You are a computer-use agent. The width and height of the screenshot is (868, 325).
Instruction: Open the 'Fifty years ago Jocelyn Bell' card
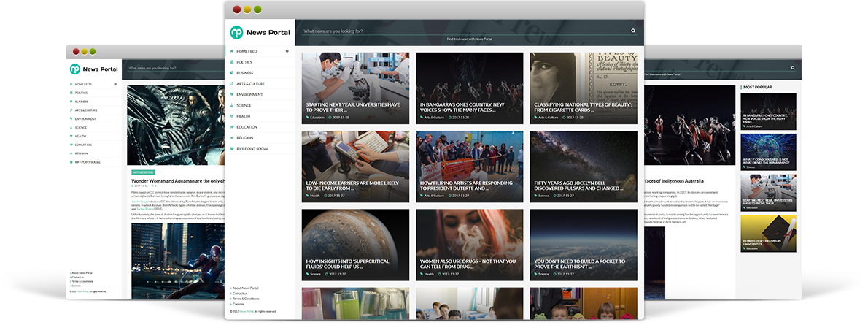point(584,167)
